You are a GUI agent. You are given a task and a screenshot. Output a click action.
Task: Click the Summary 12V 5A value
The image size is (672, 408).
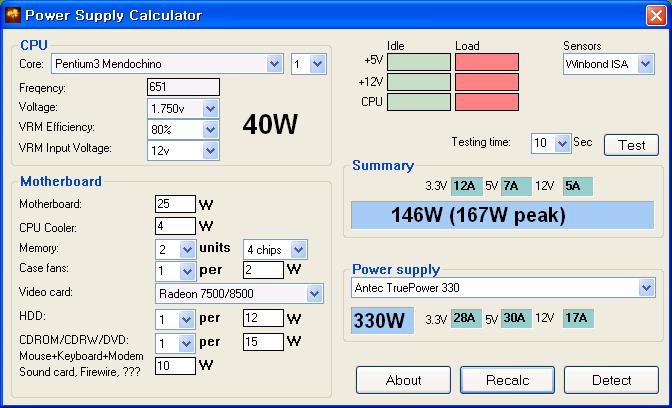578,186
